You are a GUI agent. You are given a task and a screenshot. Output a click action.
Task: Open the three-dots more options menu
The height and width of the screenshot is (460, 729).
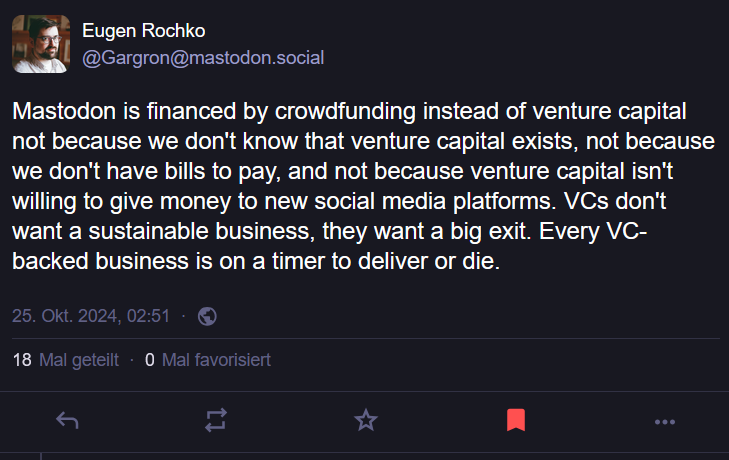665,422
